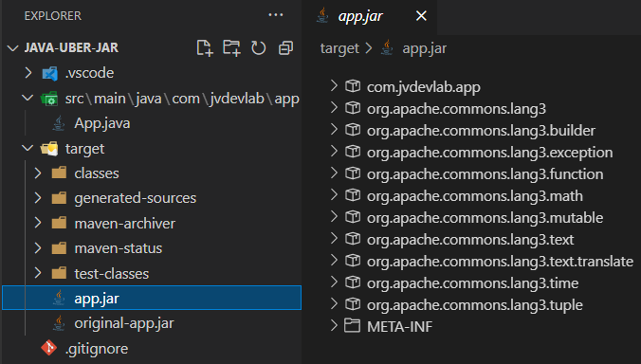This screenshot has height=364, width=641.
Task: Click the package icon for com.jvdevlab.app
Action: (x=353, y=86)
